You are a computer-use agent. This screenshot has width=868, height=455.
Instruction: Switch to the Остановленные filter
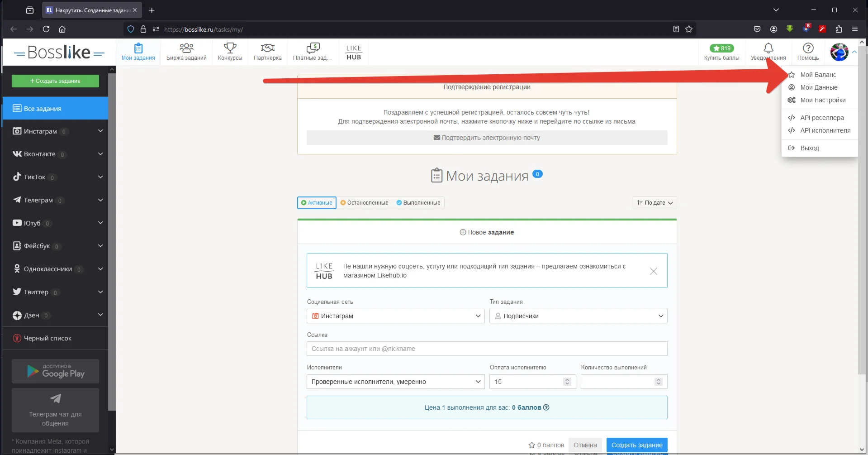tap(365, 203)
